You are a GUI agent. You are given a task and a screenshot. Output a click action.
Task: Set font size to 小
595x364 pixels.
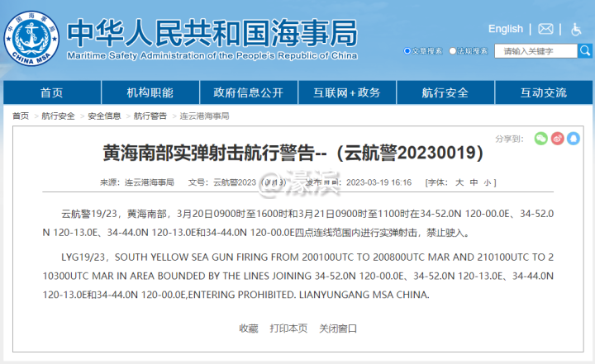(x=488, y=182)
